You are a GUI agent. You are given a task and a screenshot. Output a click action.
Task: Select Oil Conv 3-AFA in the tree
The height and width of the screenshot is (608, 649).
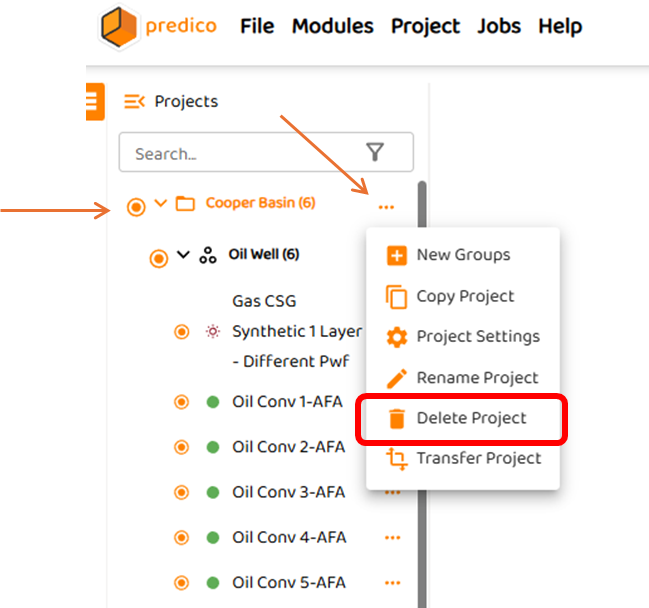pos(288,492)
